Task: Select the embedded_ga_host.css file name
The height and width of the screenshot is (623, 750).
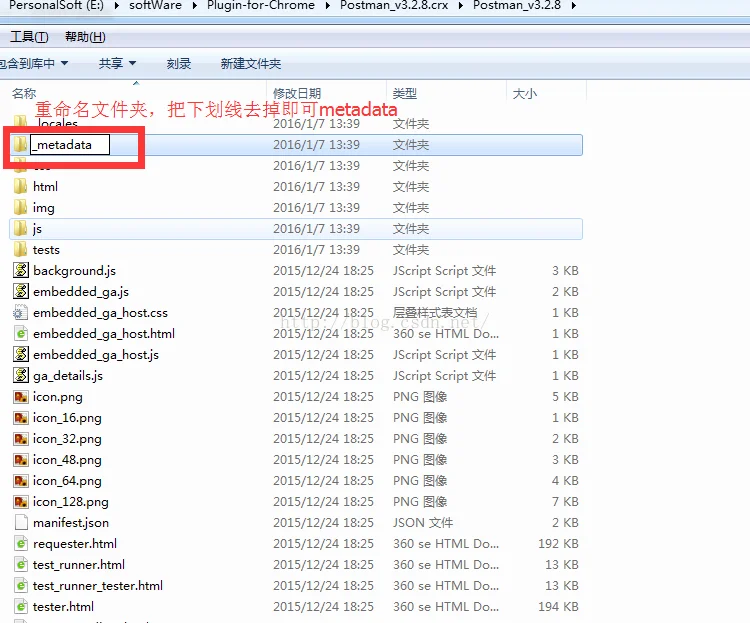Action: (100, 312)
